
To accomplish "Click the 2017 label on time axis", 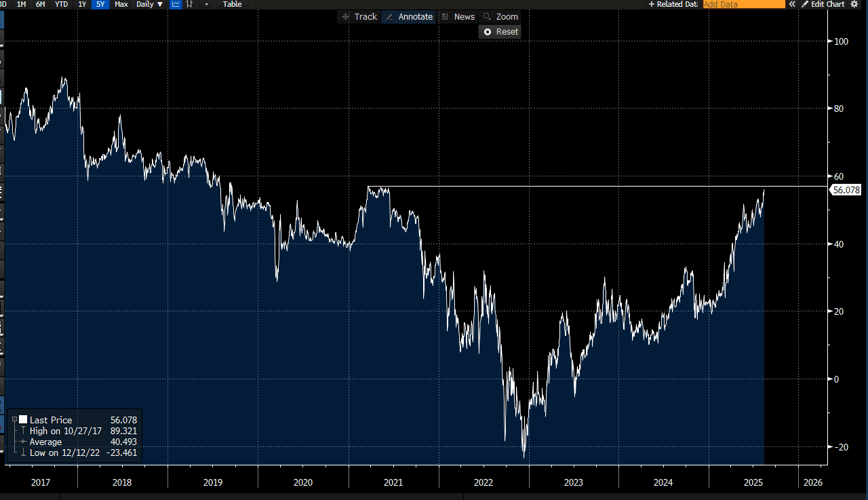I will (41, 482).
